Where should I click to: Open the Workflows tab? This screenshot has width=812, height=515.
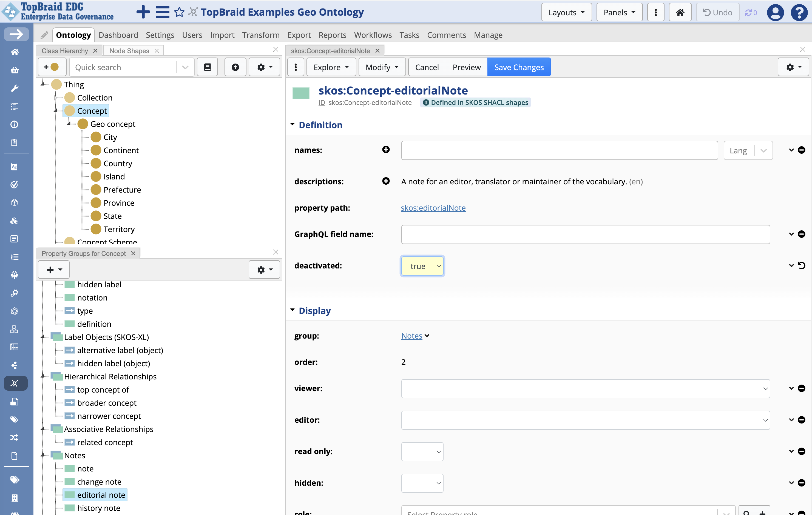(373, 35)
